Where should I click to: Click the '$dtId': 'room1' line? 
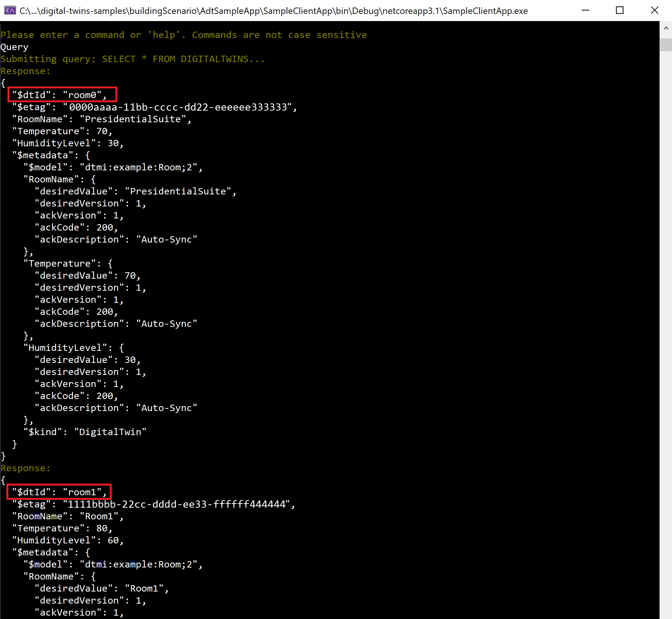coord(59,492)
